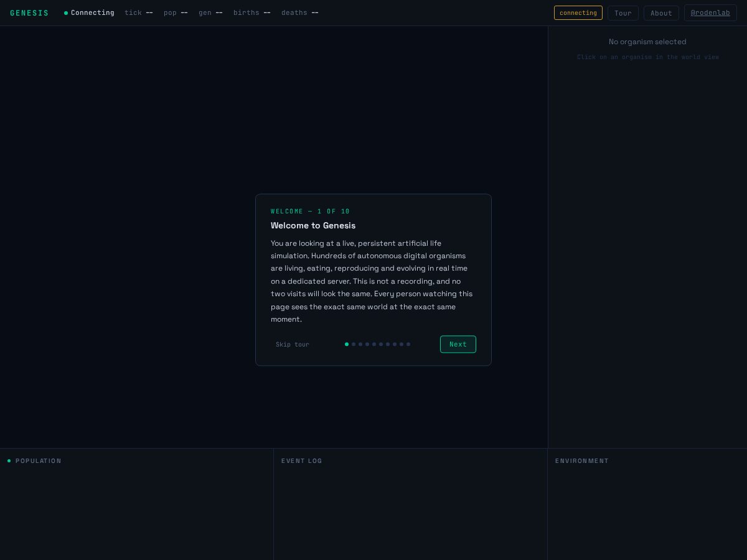
Task: Jump to the fifth tour progress dot
Action: pyautogui.click(x=374, y=344)
